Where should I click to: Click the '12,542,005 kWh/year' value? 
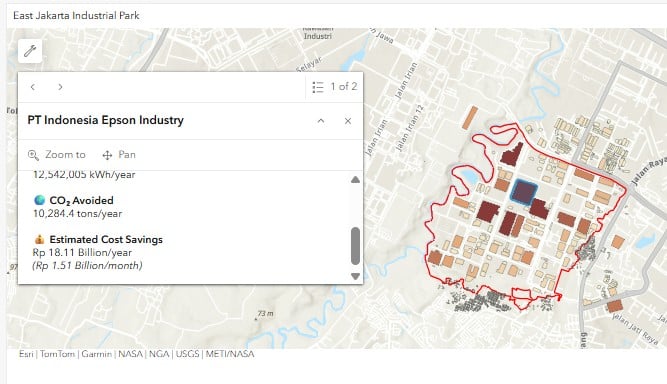pyautogui.click(x=84, y=174)
